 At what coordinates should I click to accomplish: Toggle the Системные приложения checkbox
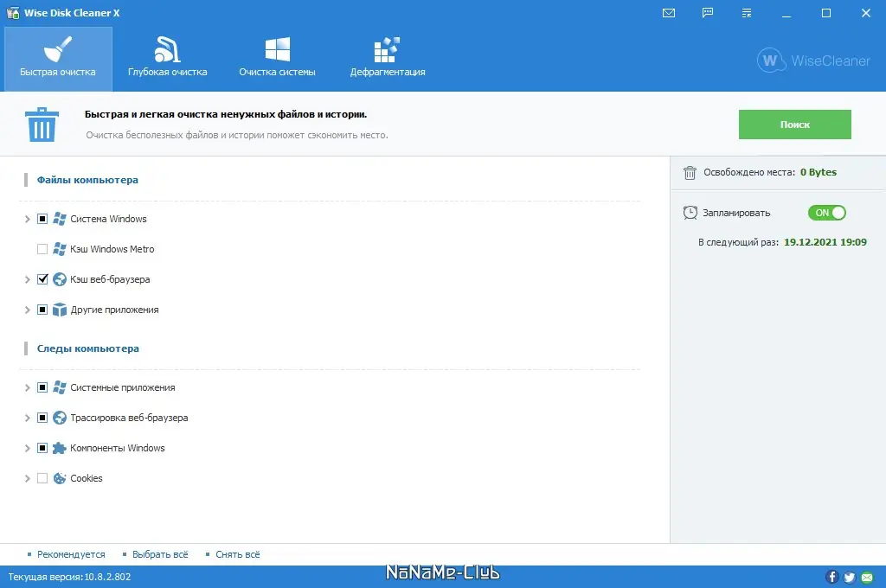[42, 387]
